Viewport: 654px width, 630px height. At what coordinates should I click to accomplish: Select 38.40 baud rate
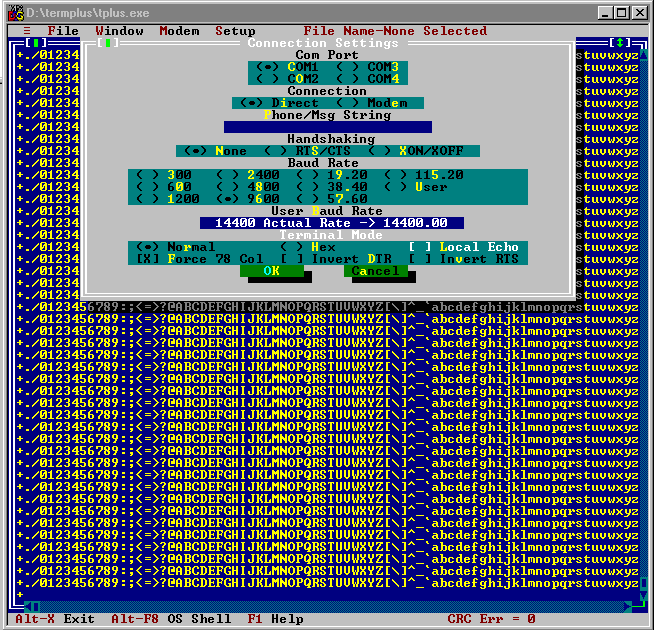[x=332, y=187]
